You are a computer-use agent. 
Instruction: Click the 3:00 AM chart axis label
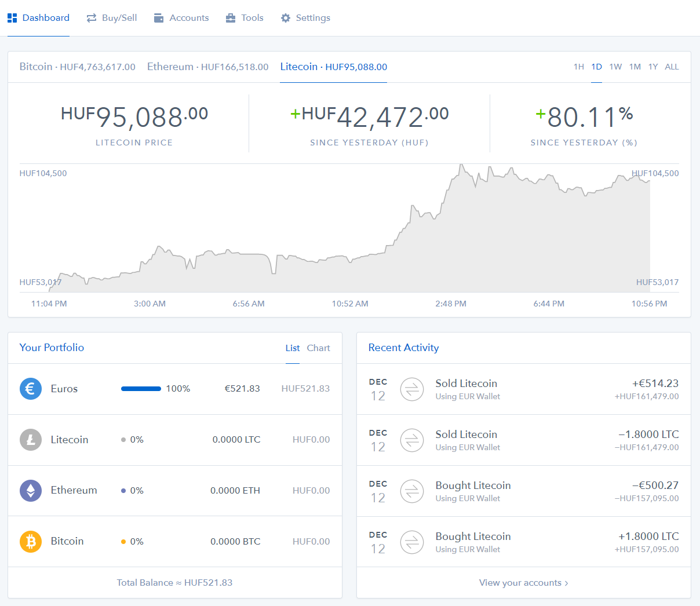tap(150, 304)
